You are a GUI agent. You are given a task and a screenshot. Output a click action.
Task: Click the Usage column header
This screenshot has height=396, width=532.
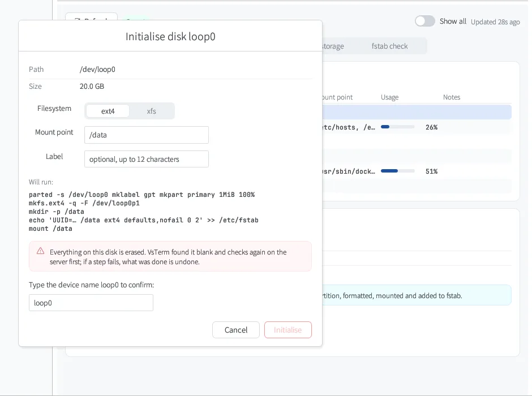coord(389,97)
